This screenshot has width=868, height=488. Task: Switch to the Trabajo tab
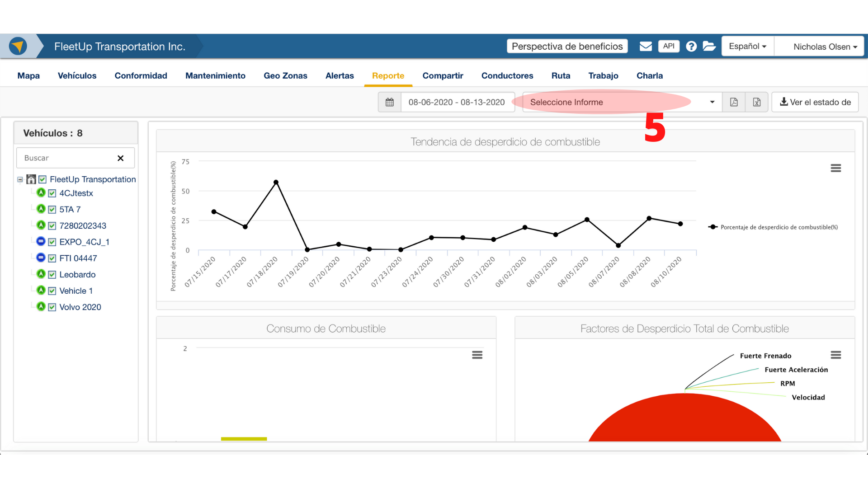click(x=603, y=76)
